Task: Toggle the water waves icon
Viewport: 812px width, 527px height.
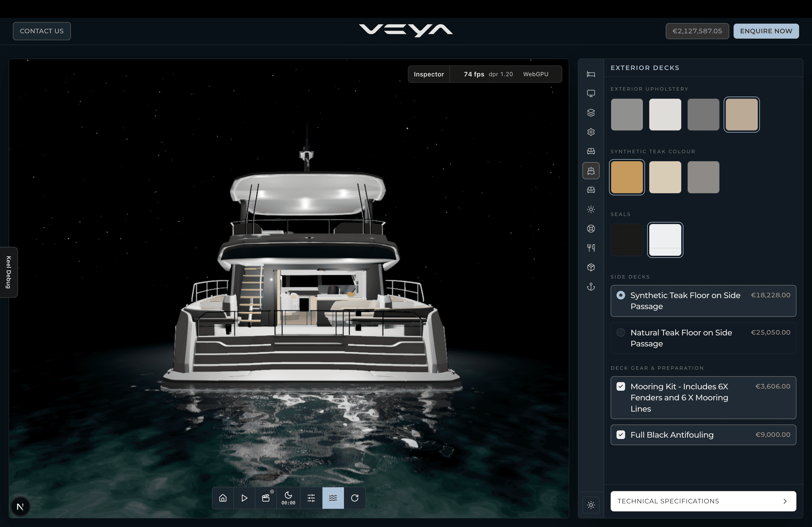Action: [333, 498]
